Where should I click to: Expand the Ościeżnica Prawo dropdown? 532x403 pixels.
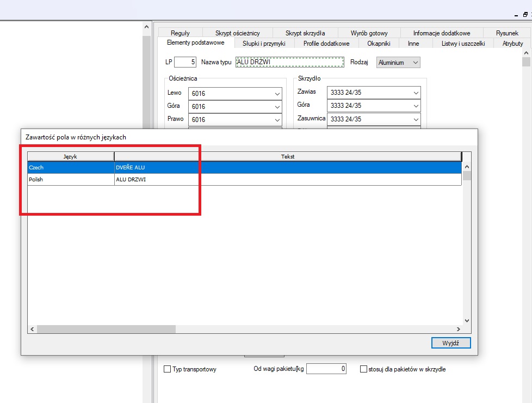(x=235, y=120)
